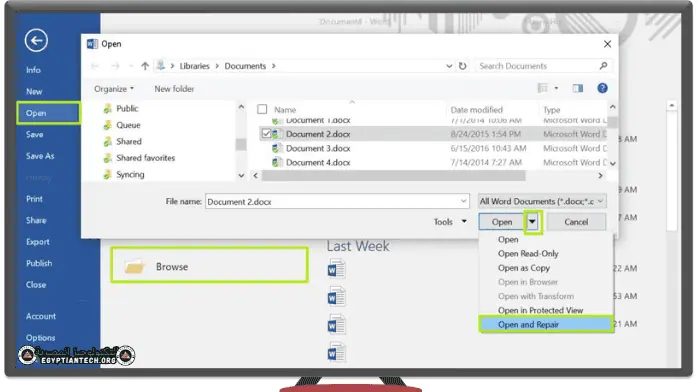The height and width of the screenshot is (392, 698).
Task: Open the Tools dropdown
Action: 450,222
